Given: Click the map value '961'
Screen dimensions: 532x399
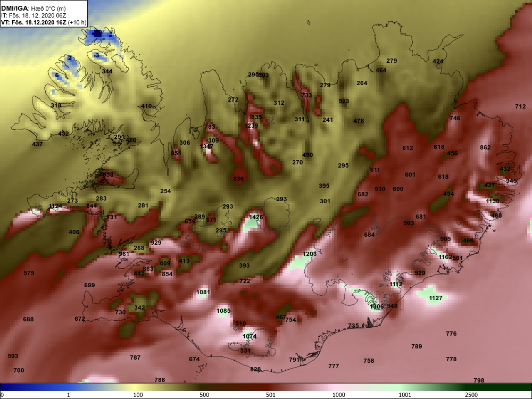Looking at the screenshot, I should tap(124, 254).
